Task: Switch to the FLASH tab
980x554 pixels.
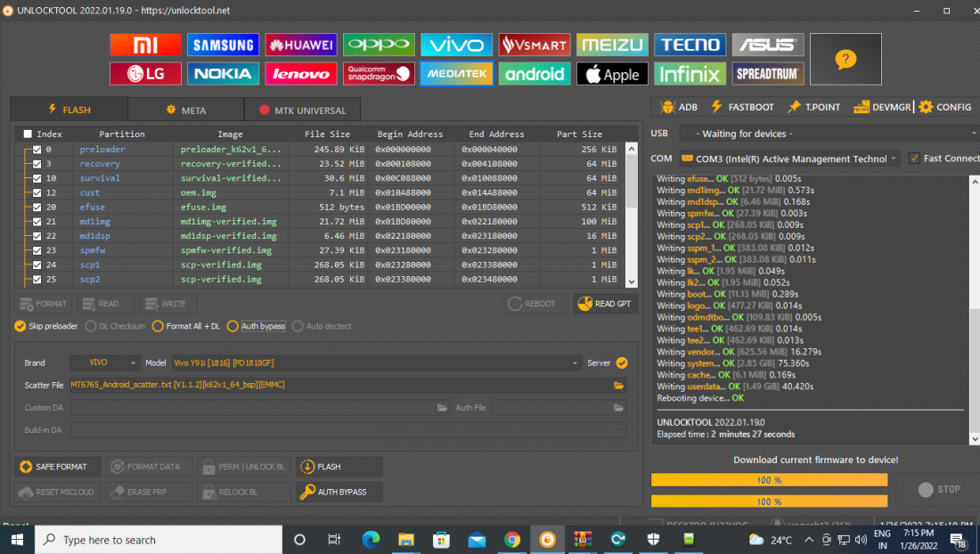Action: pos(69,110)
